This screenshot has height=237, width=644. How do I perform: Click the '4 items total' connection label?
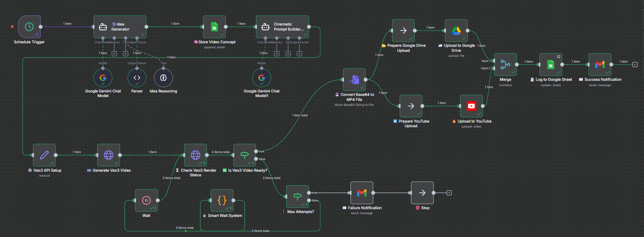(x=221, y=152)
